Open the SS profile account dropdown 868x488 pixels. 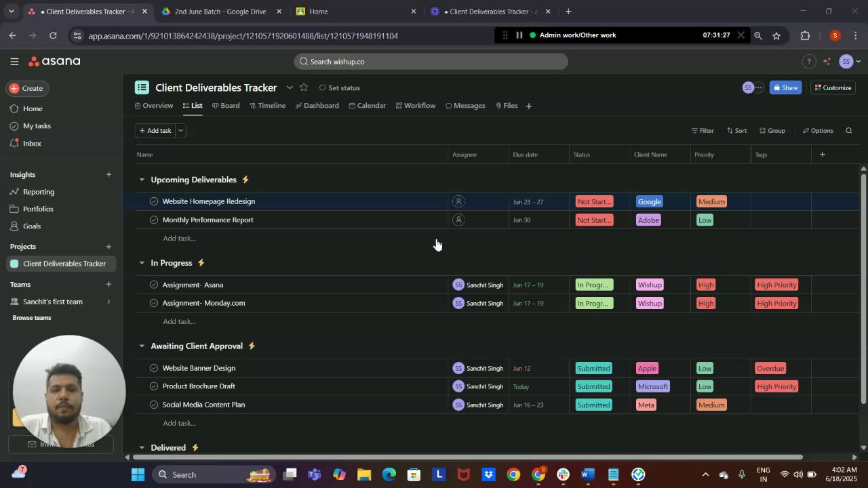point(850,62)
